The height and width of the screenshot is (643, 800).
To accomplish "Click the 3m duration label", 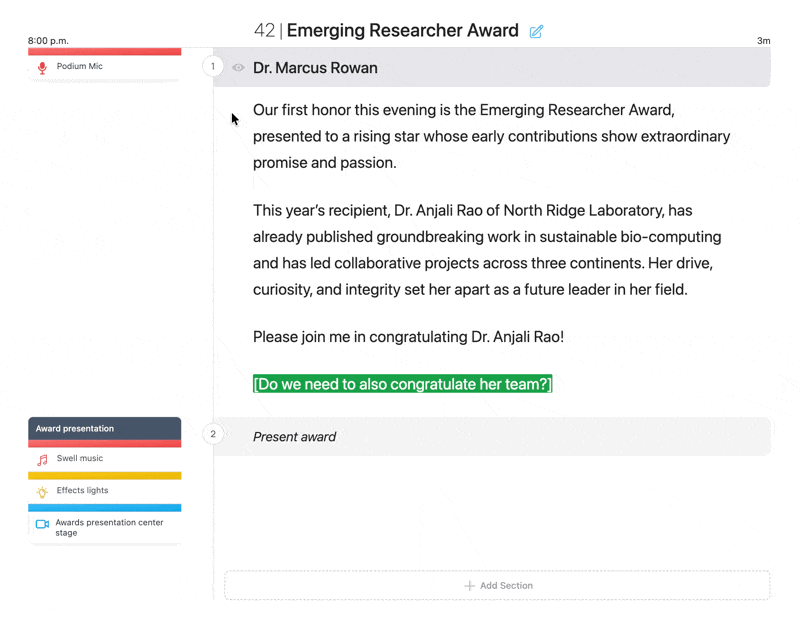I will coord(763,41).
